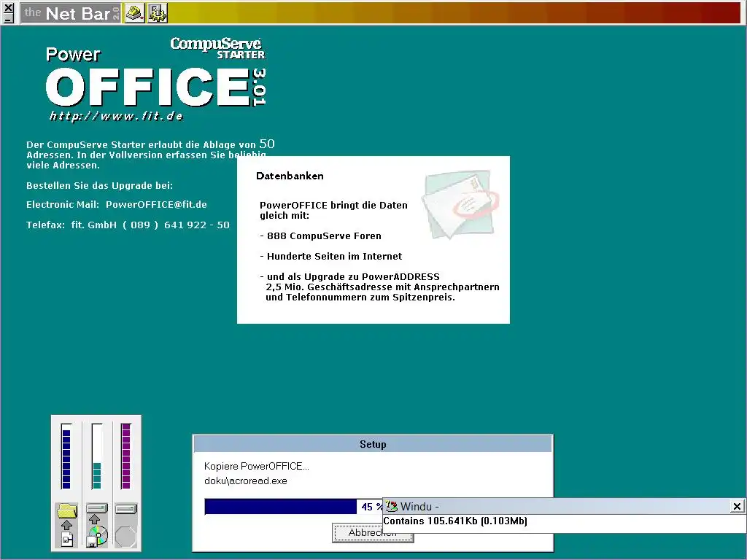Click the envelope illustration in Datenbanken panel
Viewport: 747px width, 560px height.
click(460, 204)
